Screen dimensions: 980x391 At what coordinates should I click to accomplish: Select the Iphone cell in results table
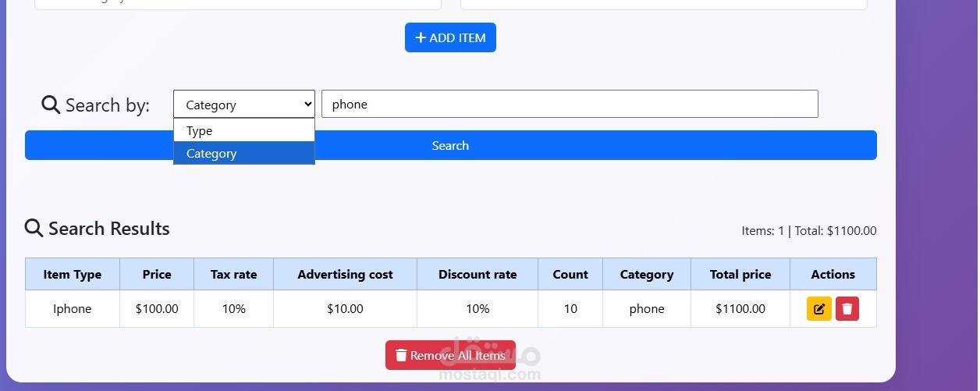tap(73, 308)
